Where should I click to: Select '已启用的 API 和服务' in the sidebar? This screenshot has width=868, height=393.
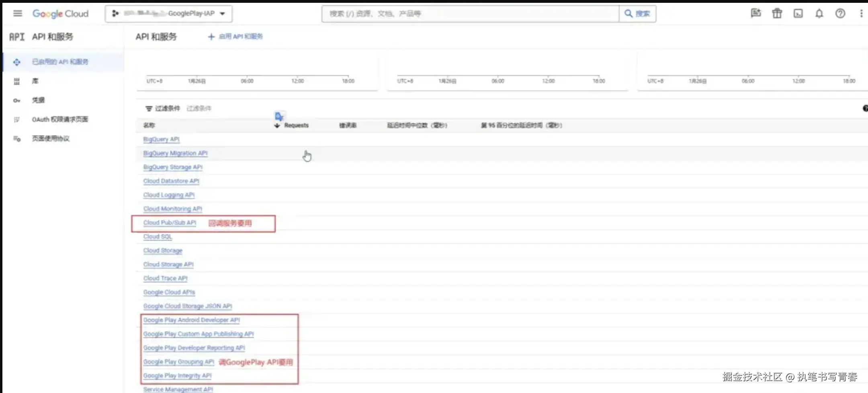60,62
